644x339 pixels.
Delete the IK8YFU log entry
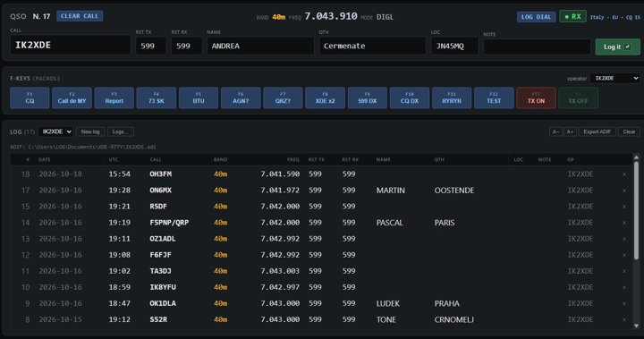point(624,287)
